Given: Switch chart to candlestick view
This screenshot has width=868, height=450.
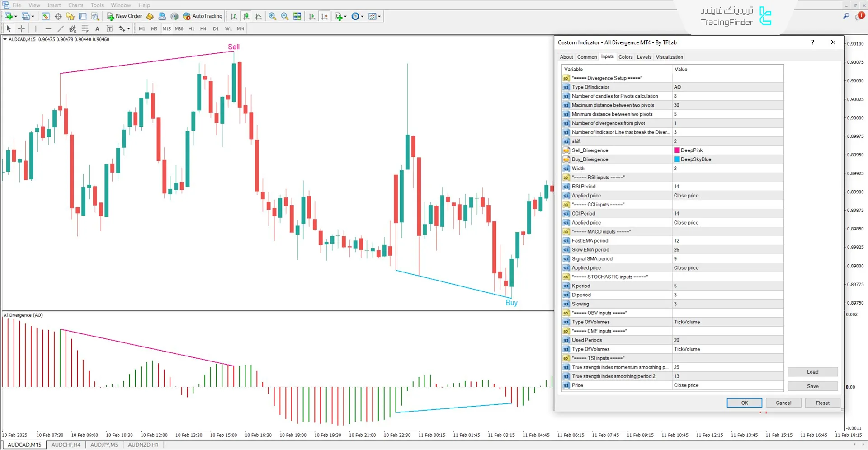Looking at the screenshot, I should [246, 16].
